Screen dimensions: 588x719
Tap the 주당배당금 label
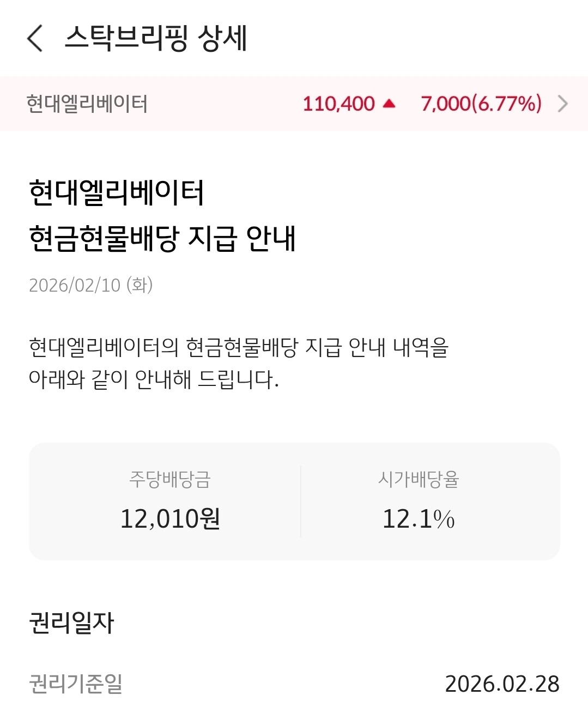coord(169,479)
